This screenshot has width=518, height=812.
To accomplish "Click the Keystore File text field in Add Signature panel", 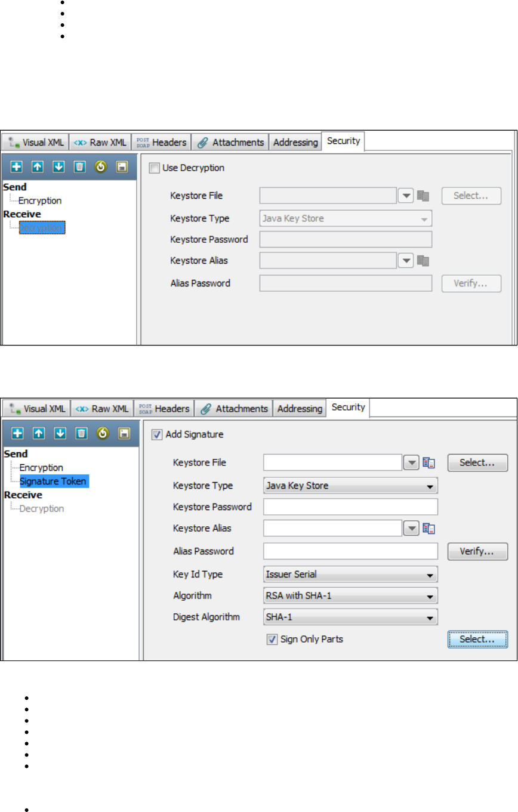I will pos(333,462).
